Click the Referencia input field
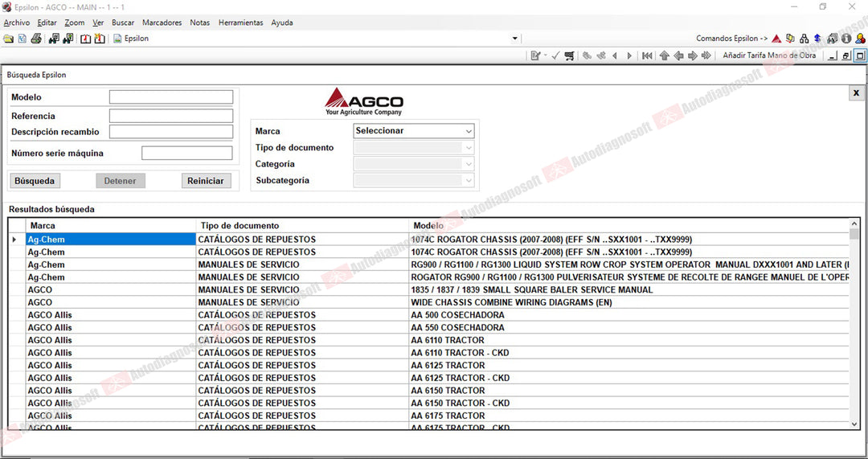This screenshot has height=459, width=868. point(171,116)
